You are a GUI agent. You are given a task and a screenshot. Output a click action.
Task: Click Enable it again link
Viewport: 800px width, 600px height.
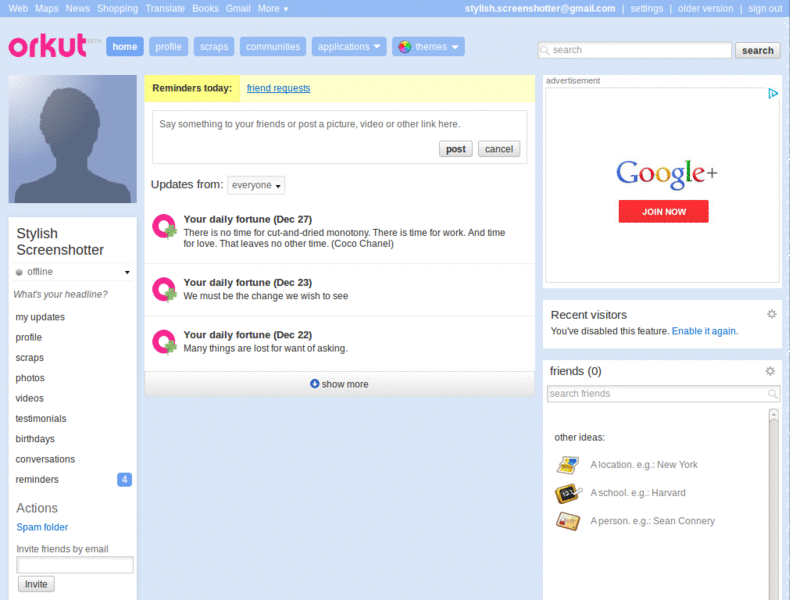point(704,331)
